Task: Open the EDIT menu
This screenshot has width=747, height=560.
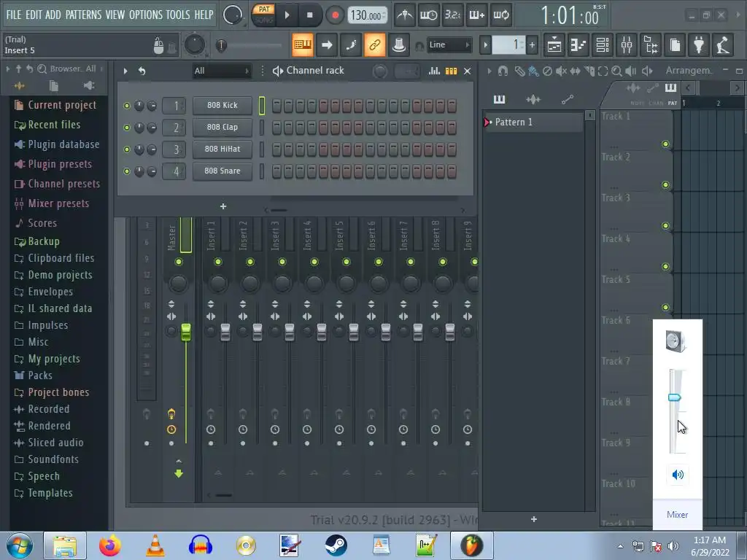Action: (34, 15)
